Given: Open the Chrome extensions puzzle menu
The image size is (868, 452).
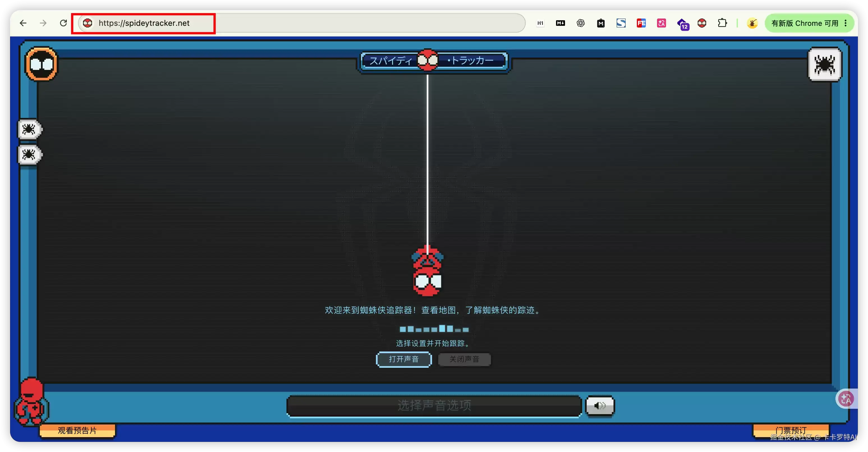Looking at the screenshot, I should click(x=722, y=23).
